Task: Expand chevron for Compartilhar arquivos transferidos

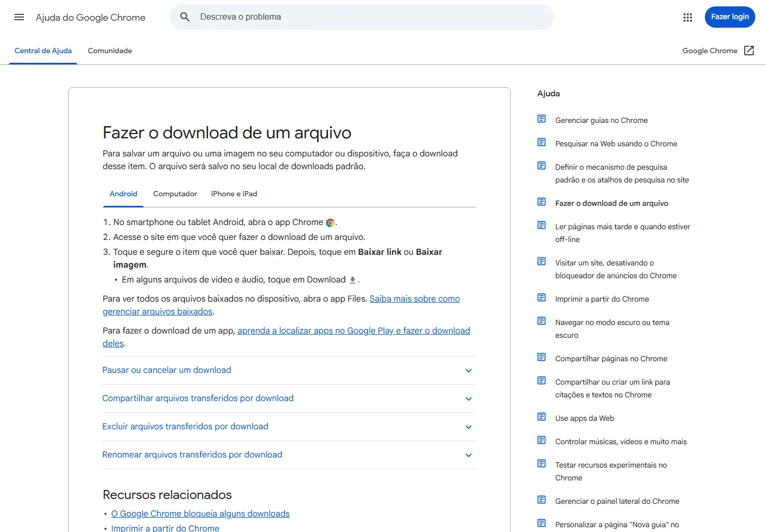Action: [x=469, y=399]
